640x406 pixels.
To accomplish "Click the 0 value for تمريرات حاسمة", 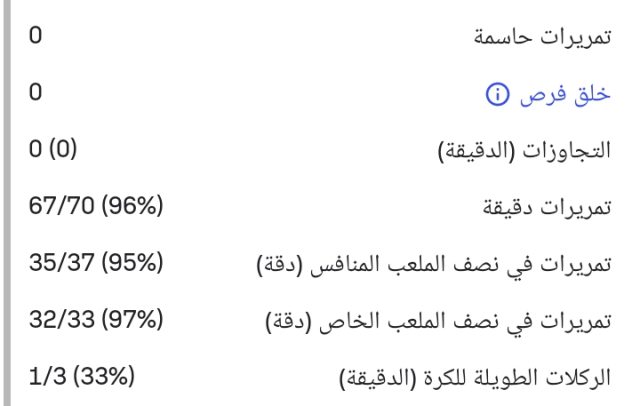I will click(36, 38).
